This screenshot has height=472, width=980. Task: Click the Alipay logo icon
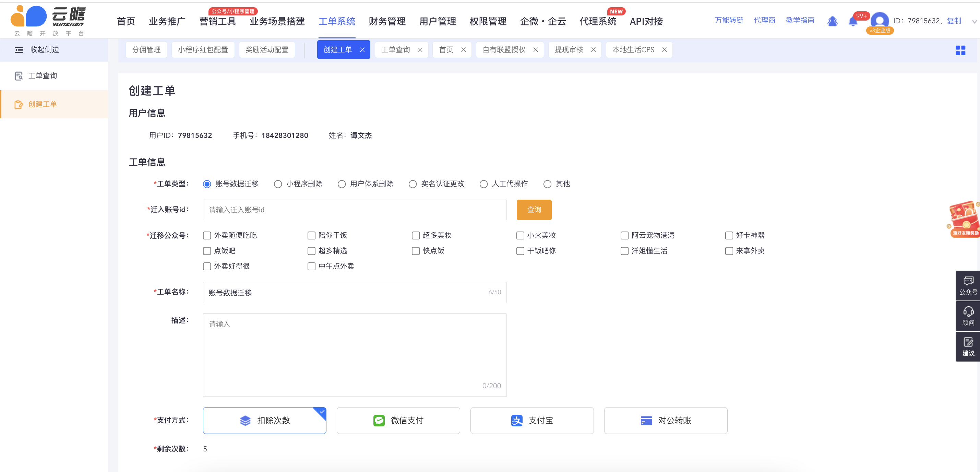point(517,421)
